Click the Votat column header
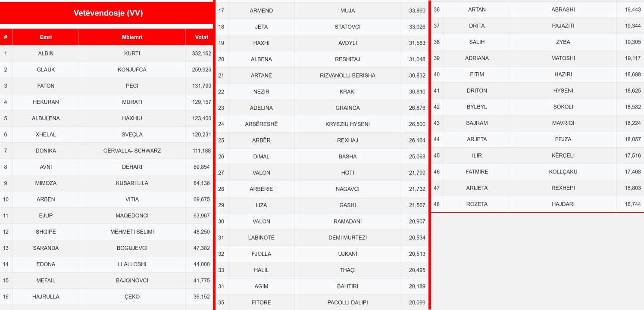 pyautogui.click(x=201, y=37)
